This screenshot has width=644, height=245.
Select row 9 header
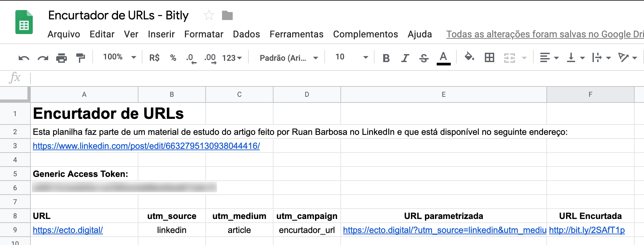[x=15, y=230]
